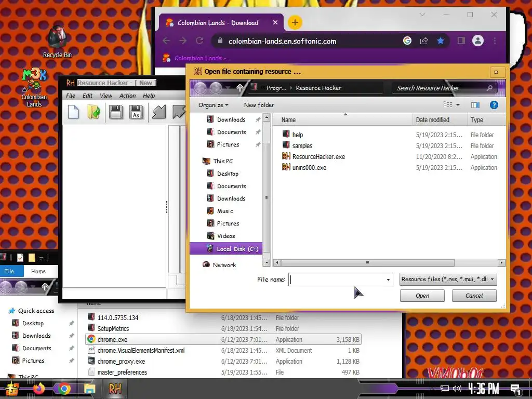Open Edit menu in Resource Hacker
The image size is (532, 399).
87,96
